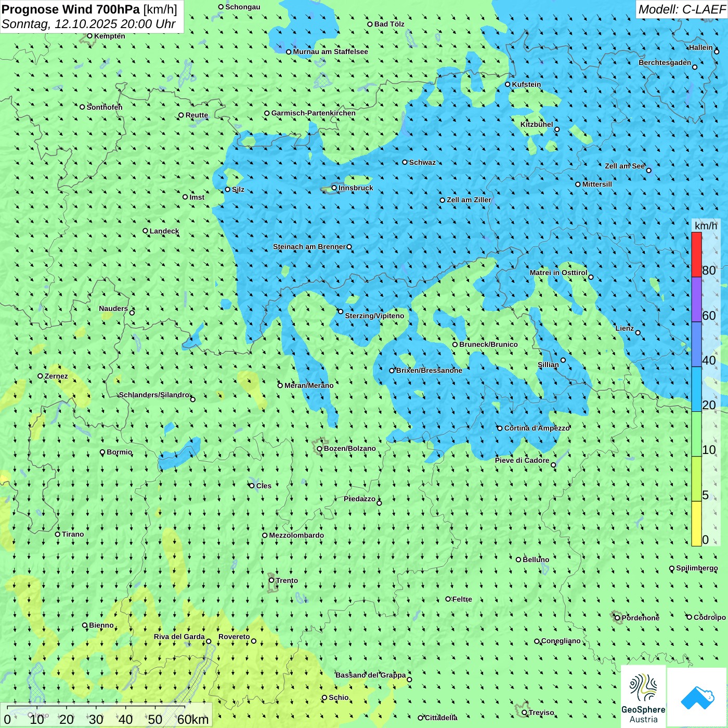Click the 'Schlanders/Silandro' label
The image size is (728, 728).
tap(154, 395)
